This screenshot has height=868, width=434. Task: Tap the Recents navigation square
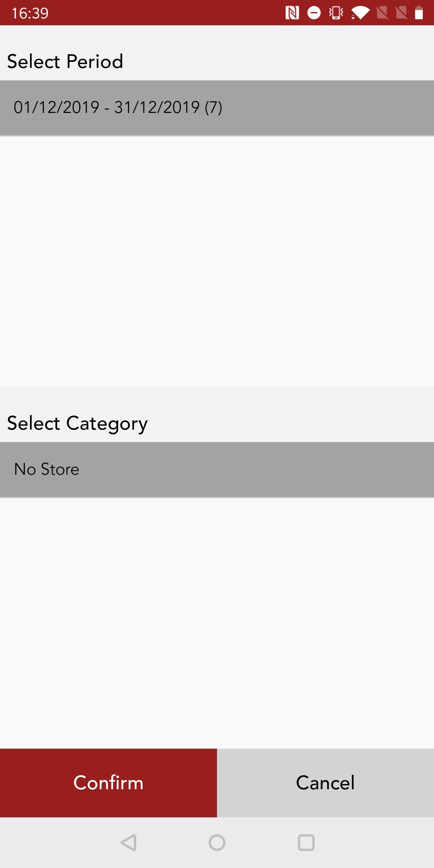(x=307, y=841)
